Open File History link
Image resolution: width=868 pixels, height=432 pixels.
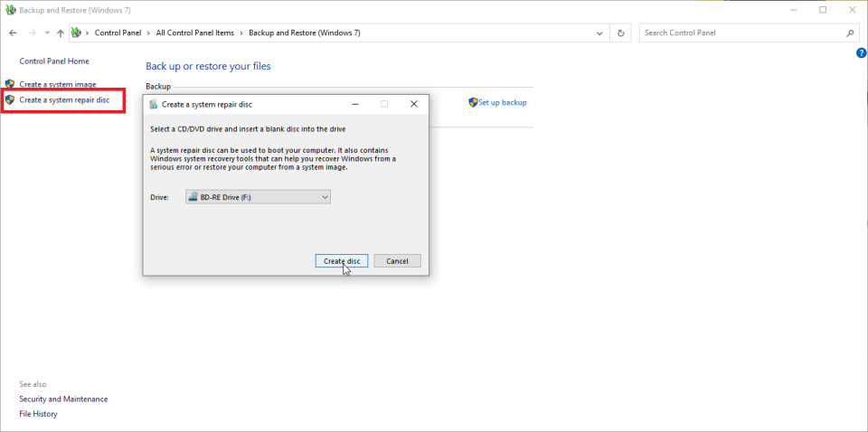tap(38, 414)
